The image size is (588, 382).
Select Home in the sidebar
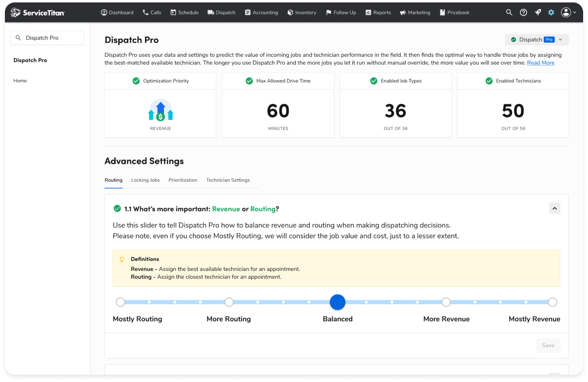pyautogui.click(x=20, y=81)
